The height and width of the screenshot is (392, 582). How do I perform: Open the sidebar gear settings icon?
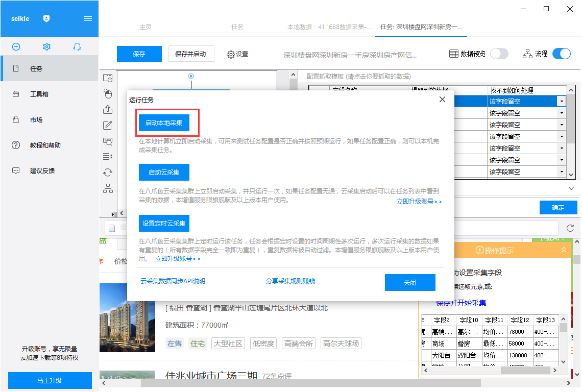point(46,47)
